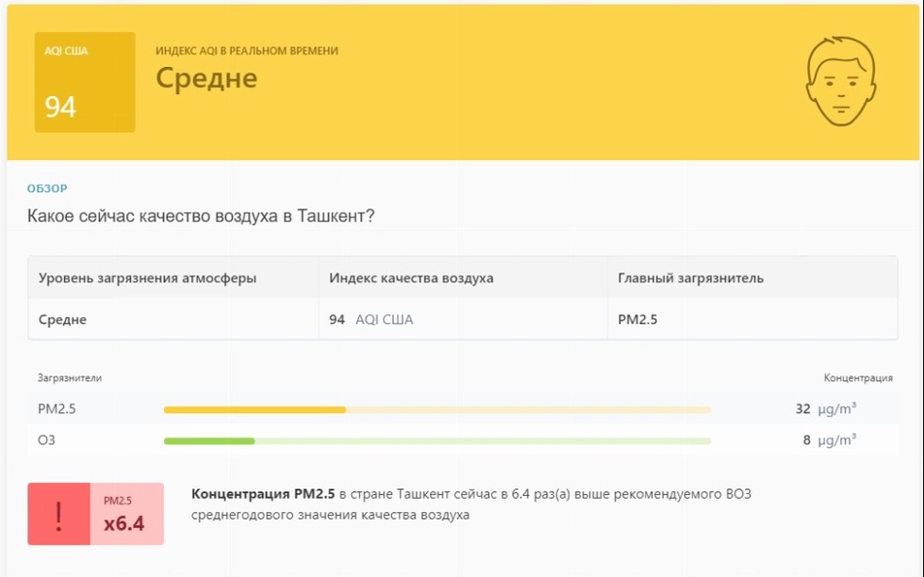Click the AQI США link in table
The height and width of the screenshot is (577, 924).
coord(384,320)
